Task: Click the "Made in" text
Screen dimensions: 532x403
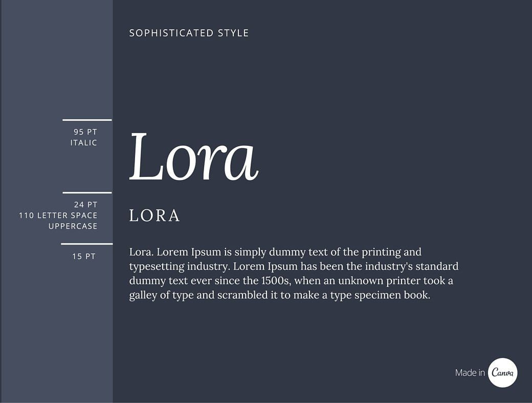Action: (x=470, y=373)
